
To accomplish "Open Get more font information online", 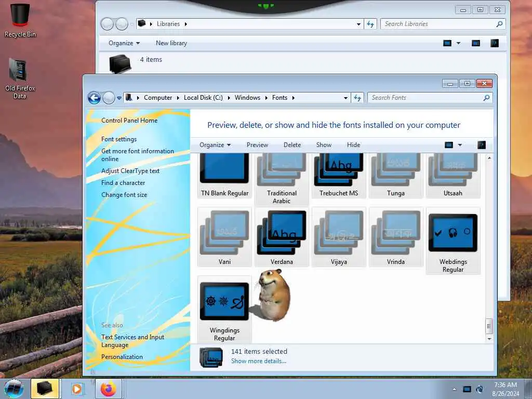I will pyautogui.click(x=137, y=155).
